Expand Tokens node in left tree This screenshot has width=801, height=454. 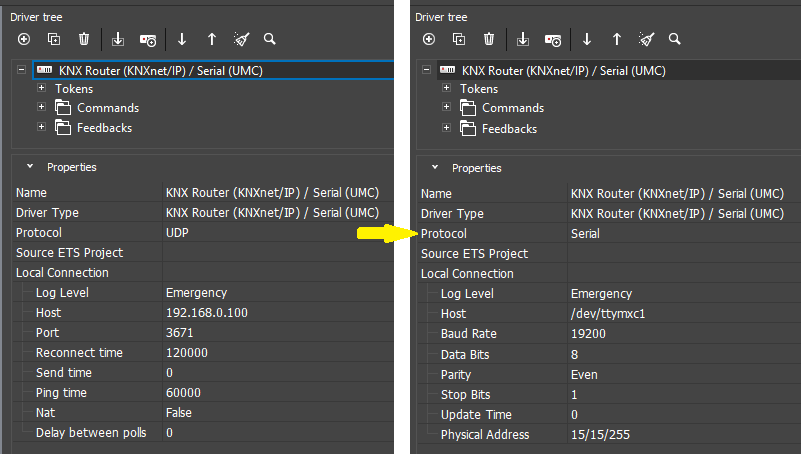41,88
